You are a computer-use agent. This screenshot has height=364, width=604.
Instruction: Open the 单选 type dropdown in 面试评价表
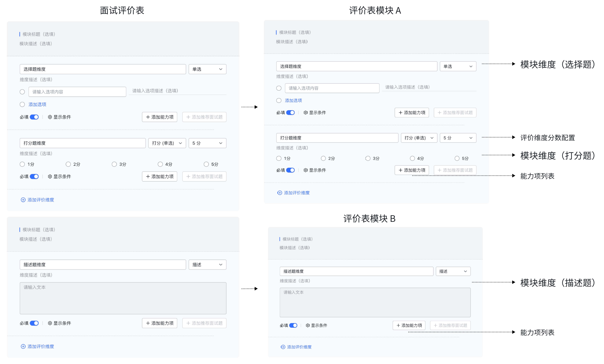tap(207, 69)
